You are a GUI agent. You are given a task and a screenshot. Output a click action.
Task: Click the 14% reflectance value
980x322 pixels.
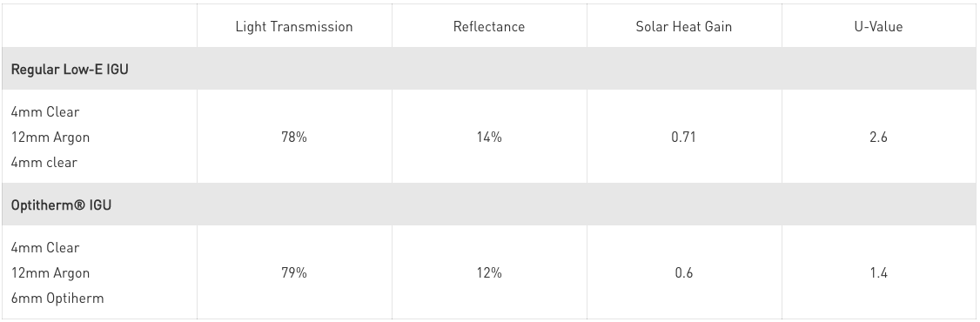489,137
